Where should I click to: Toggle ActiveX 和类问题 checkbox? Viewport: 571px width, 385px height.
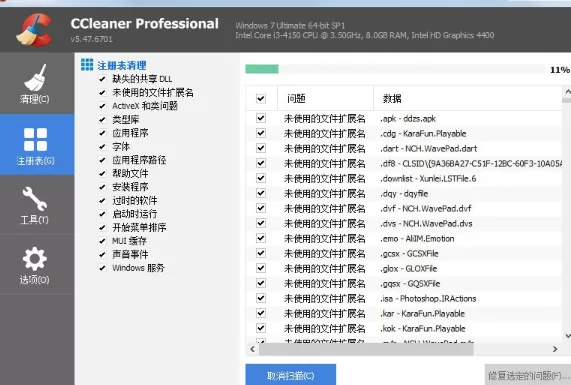[x=102, y=106]
